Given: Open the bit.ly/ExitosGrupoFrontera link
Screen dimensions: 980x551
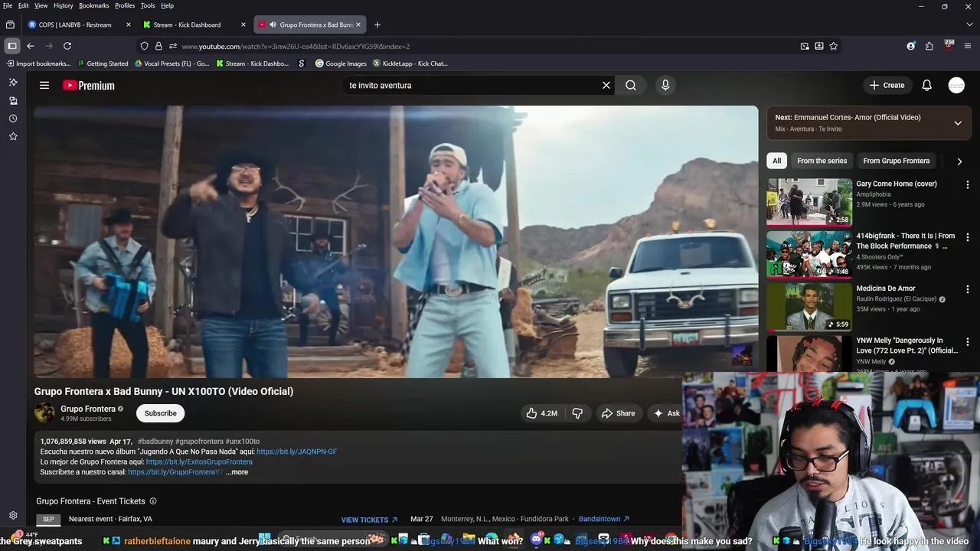Looking at the screenshot, I should point(199,462).
